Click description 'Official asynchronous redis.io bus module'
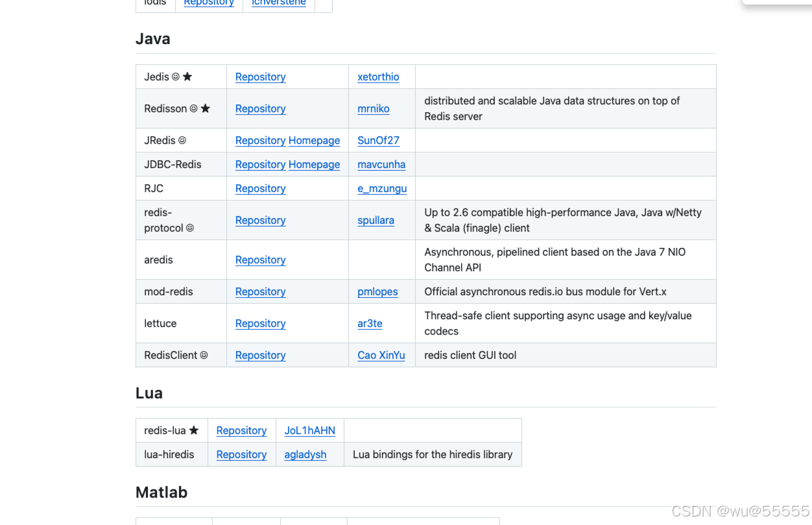The width and height of the screenshot is (812, 525). [x=545, y=291]
